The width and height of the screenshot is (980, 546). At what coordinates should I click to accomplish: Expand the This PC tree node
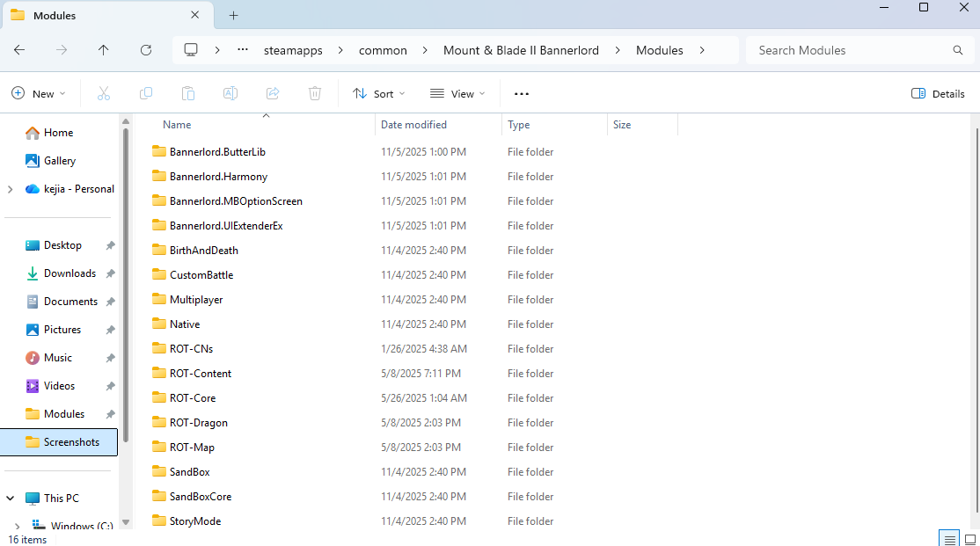(x=11, y=498)
